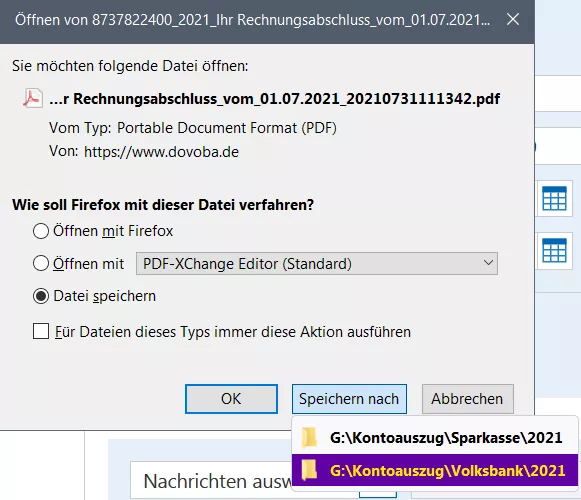Viewport: 581px width, 500px height.
Task: Click the Sparkasse 2021 folder icon
Action: [x=309, y=438]
